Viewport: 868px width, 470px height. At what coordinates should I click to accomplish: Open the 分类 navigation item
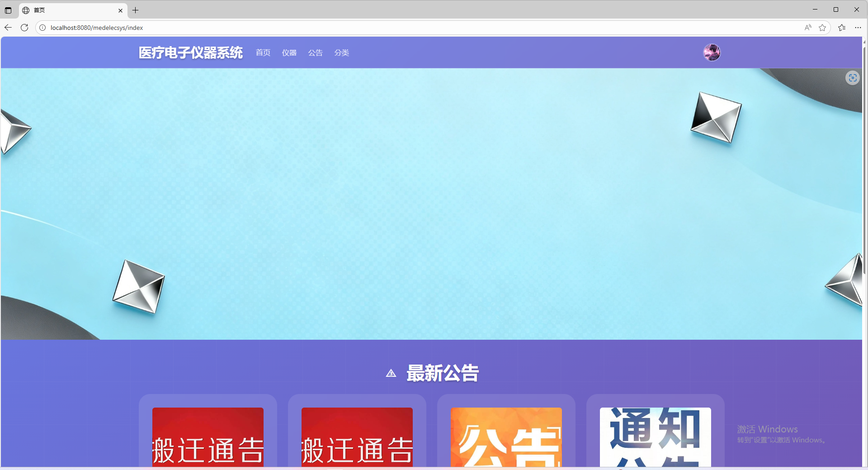342,53
